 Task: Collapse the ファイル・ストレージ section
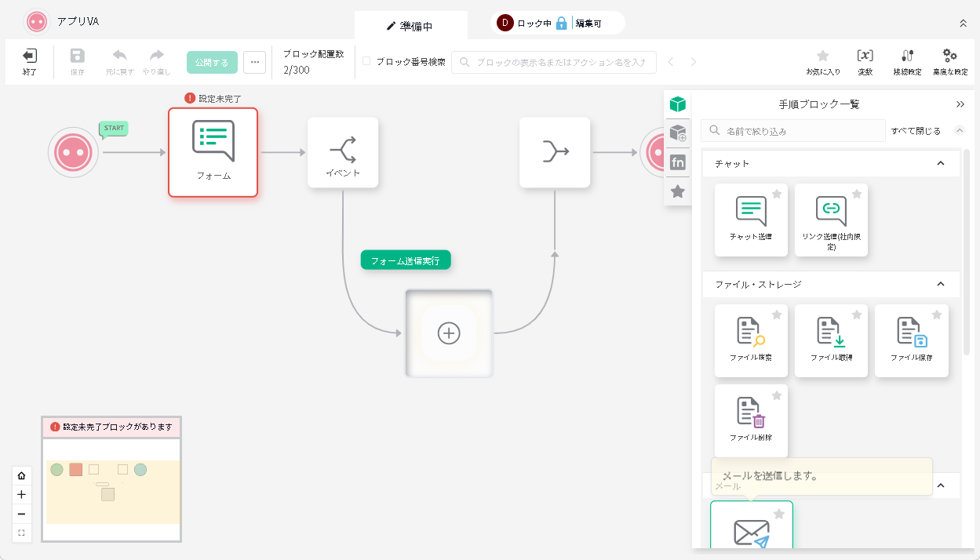941,284
